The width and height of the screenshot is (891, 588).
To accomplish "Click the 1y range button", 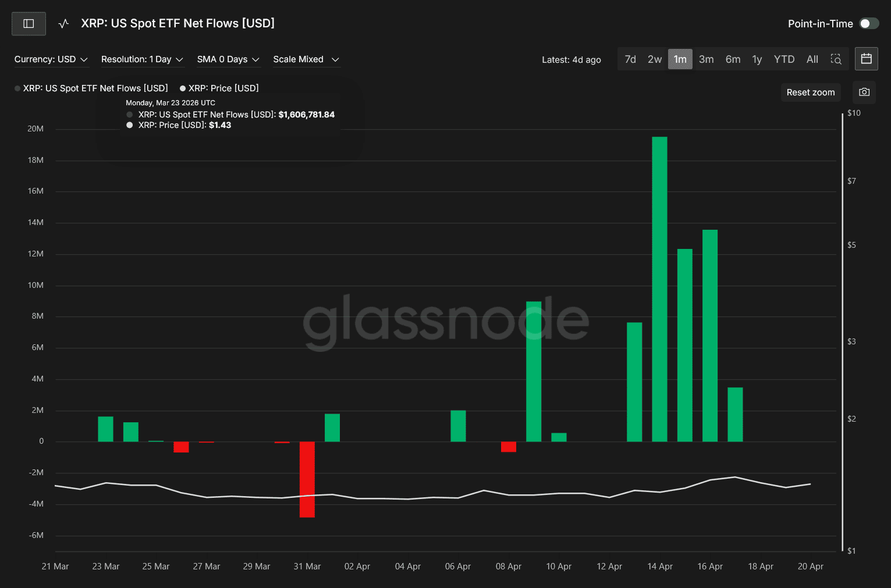I will pos(757,59).
